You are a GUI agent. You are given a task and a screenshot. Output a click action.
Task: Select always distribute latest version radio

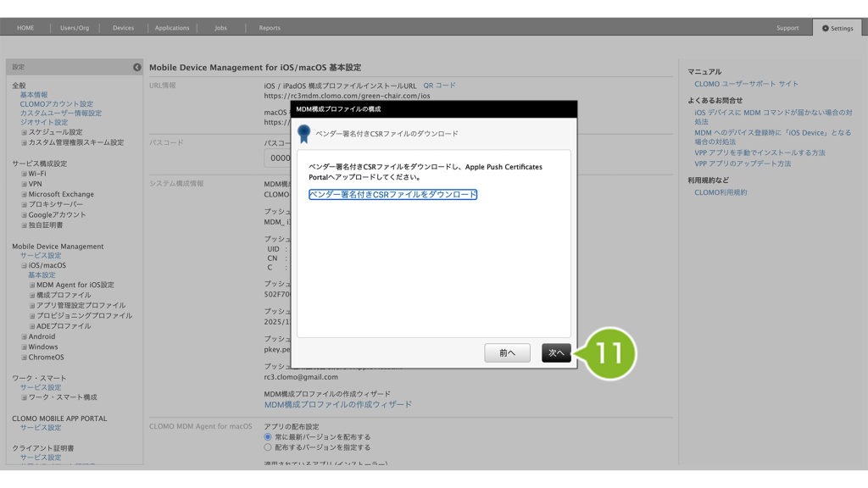269,437
